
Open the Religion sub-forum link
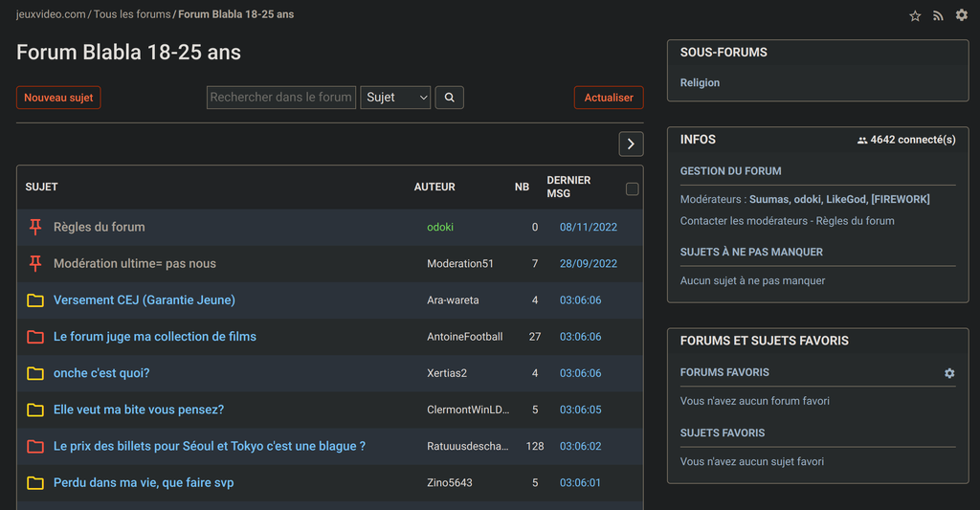coord(700,83)
